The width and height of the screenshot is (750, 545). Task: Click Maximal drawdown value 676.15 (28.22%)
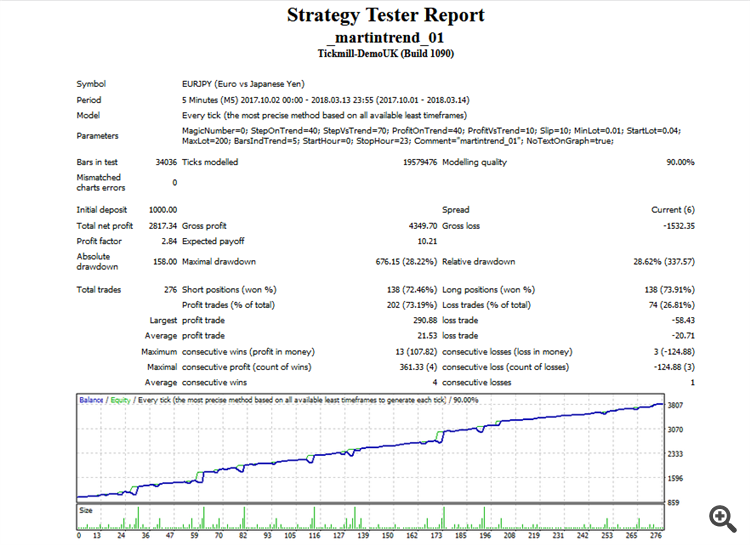coord(406,262)
